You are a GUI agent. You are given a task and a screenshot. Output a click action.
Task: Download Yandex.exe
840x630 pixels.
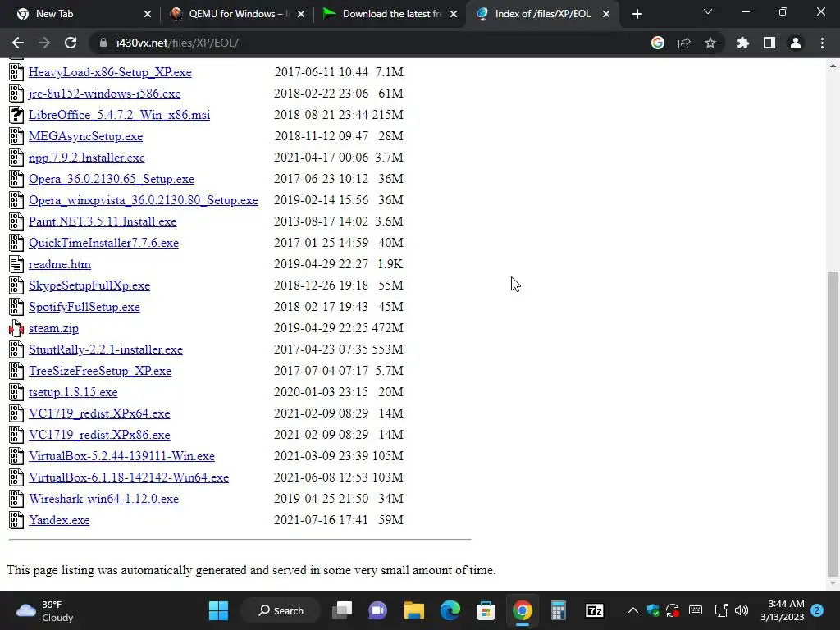59,520
